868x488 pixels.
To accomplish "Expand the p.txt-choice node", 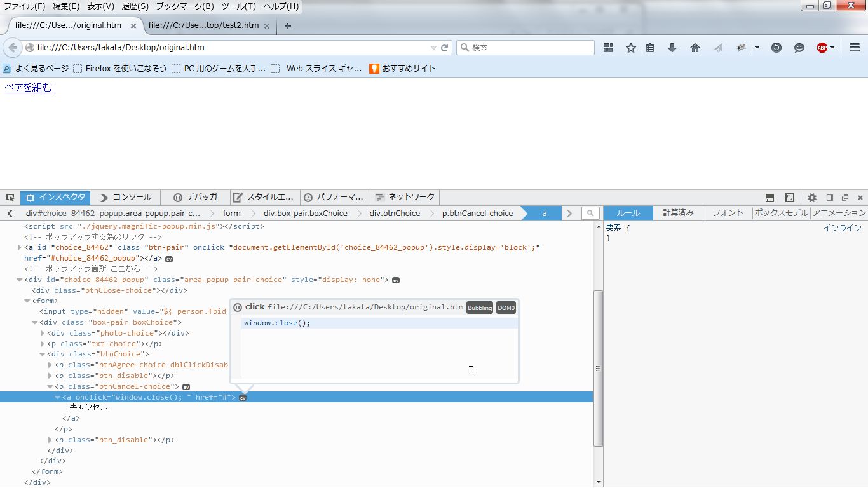I will 43,344.
